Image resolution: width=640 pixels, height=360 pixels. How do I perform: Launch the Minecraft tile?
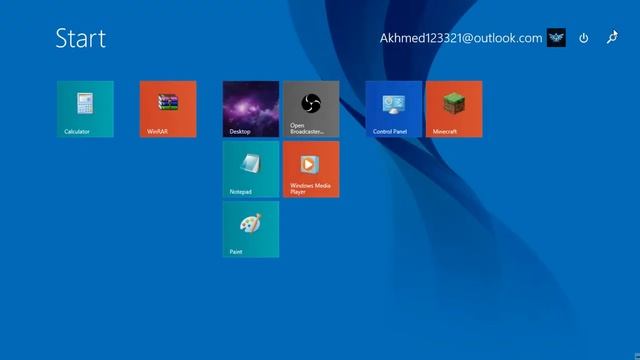click(x=454, y=109)
